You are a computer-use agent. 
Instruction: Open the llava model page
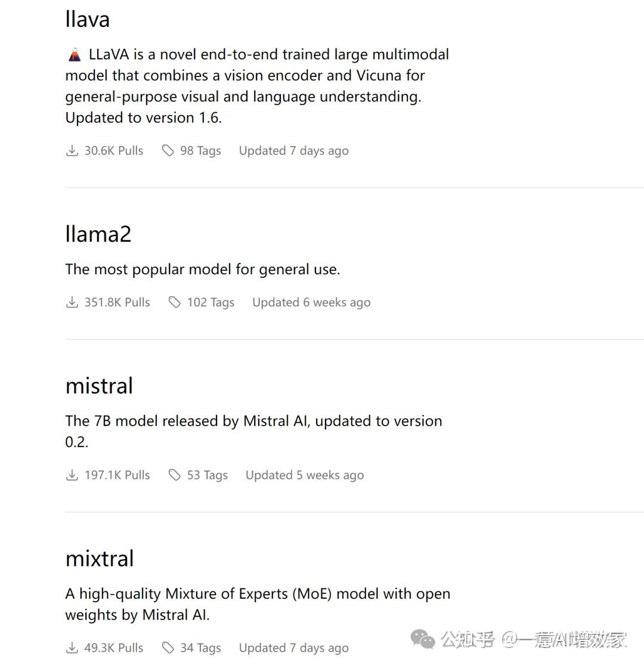pyautogui.click(x=88, y=20)
